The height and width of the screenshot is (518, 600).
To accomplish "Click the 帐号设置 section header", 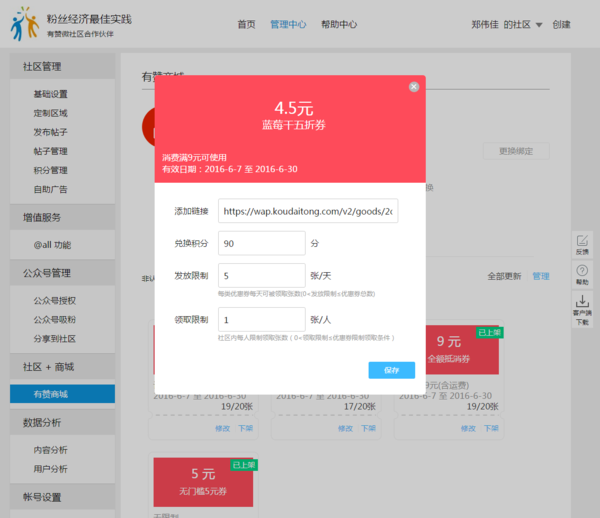I will click(x=62, y=497).
